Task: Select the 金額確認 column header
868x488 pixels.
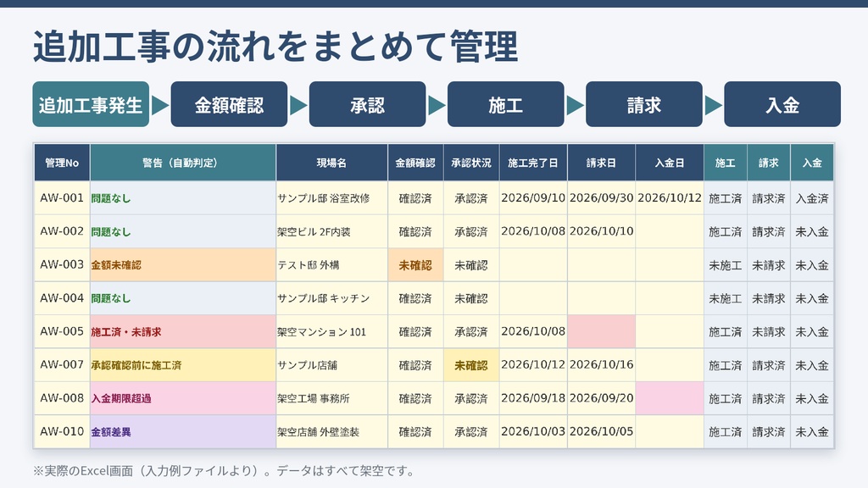Action: (415, 163)
